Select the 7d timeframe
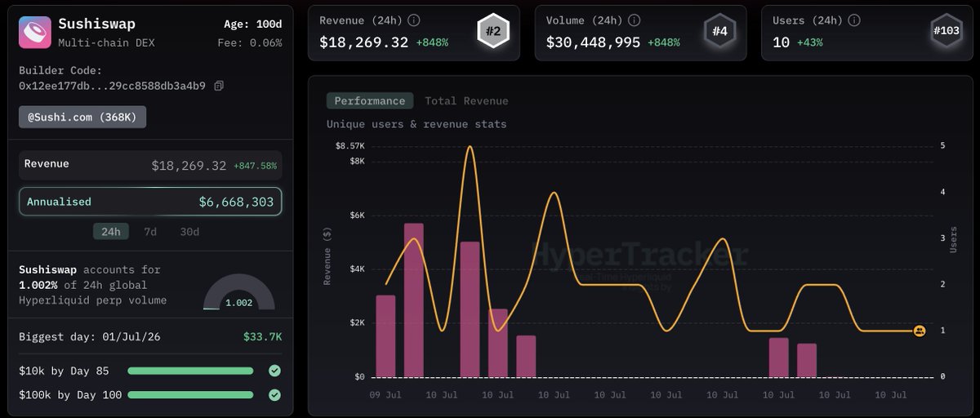The width and height of the screenshot is (980, 418). (150, 231)
